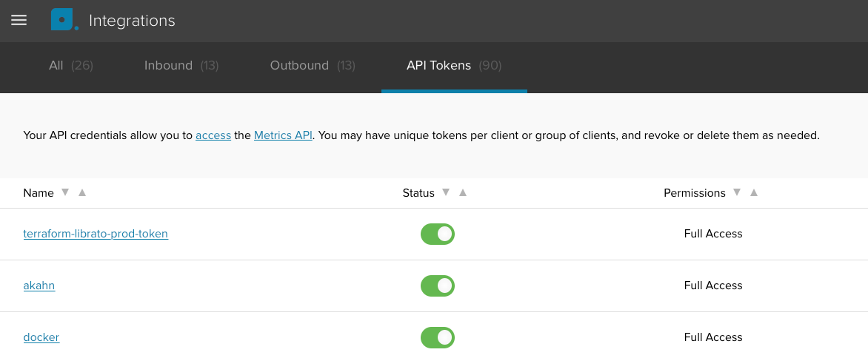The width and height of the screenshot is (868, 358).
Task: Click Full Access in docker row
Action: [x=713, y=337]
